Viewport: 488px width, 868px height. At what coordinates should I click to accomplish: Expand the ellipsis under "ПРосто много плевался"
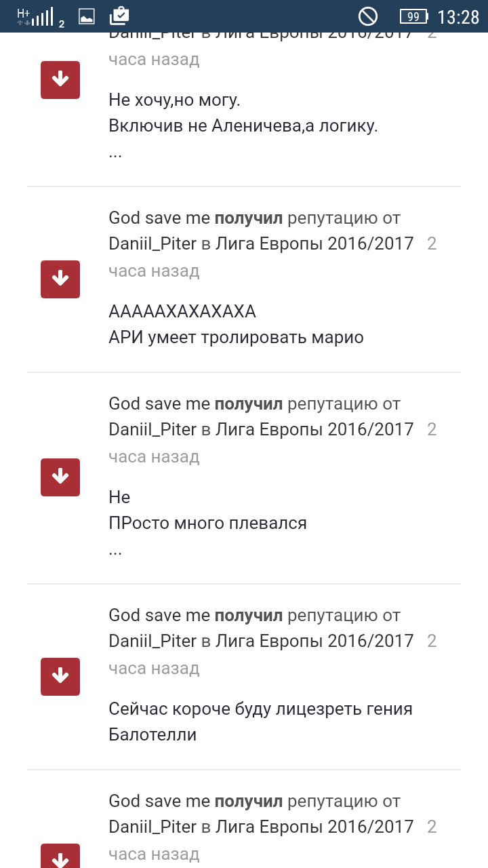(x=115, y=551)
